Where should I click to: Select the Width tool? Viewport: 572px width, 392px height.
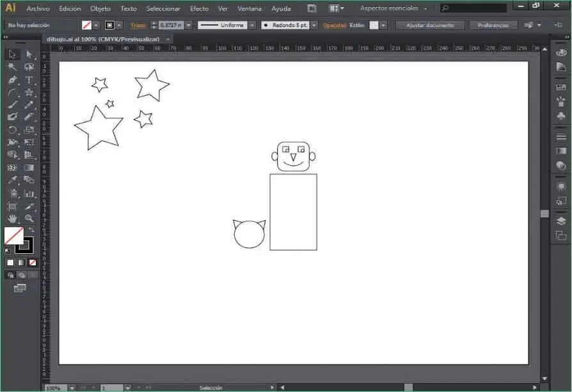12,142
